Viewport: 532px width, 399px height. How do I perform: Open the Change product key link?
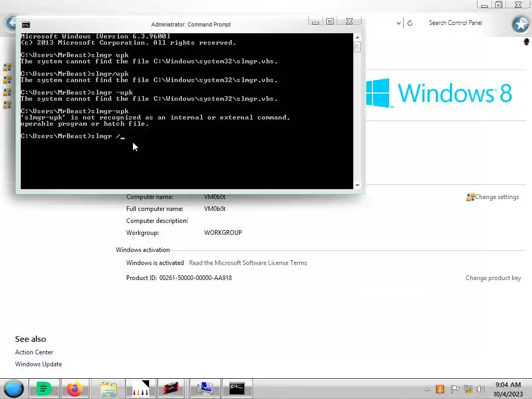coord(493,278)
